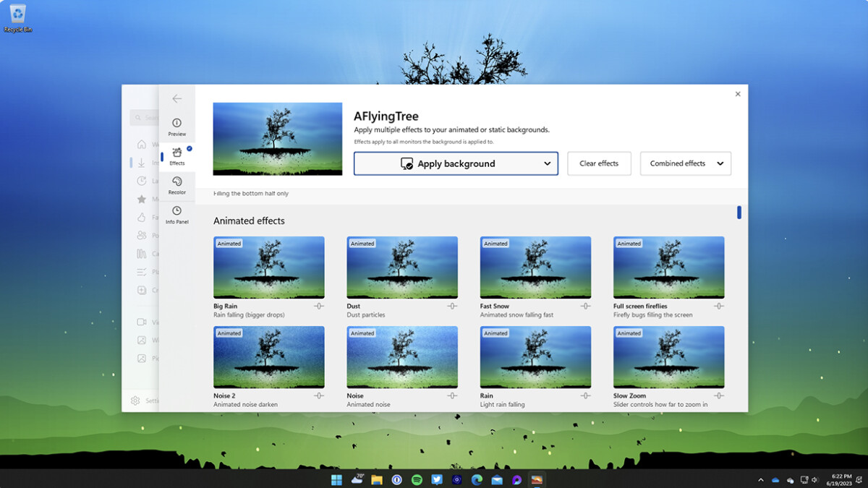Click the downloads icon in the sidebar
This screenshot has height=488, width=868.
(142, 163)
